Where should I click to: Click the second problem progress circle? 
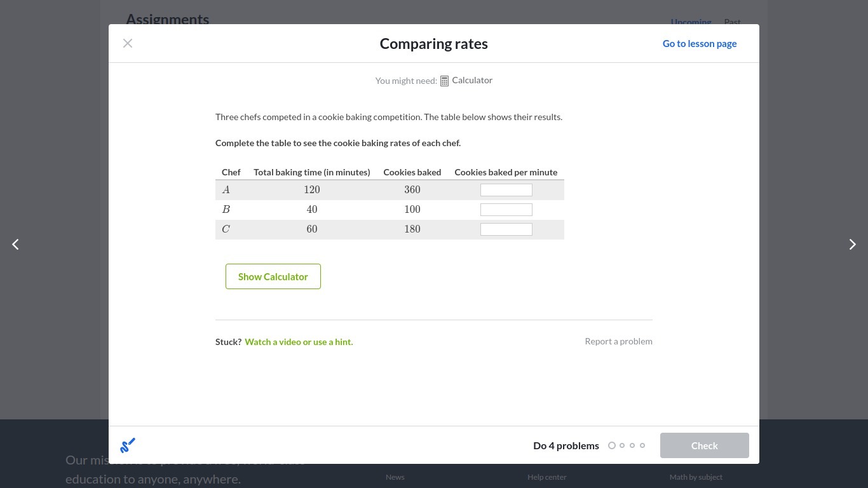622,445
